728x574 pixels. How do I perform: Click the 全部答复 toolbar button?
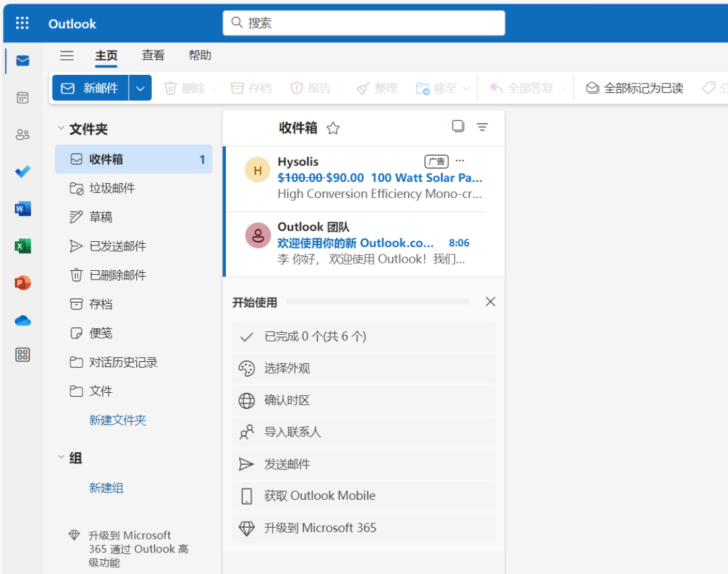click(521, 88)
